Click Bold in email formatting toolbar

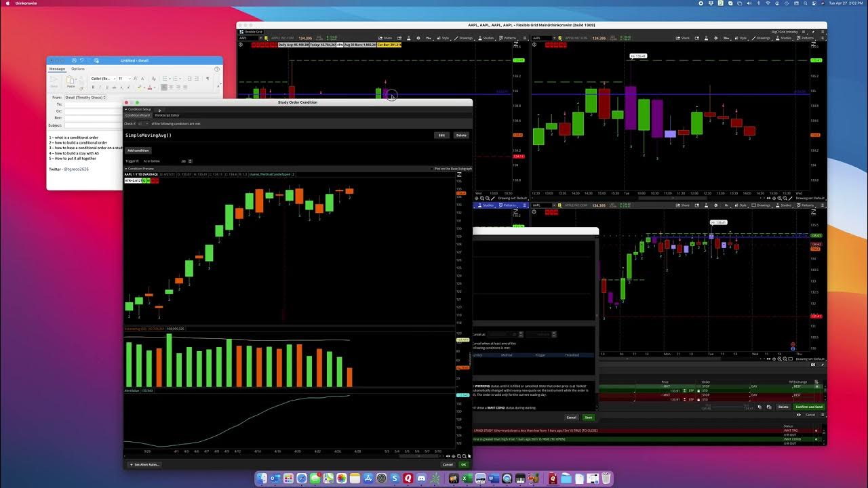click(94, 87)
